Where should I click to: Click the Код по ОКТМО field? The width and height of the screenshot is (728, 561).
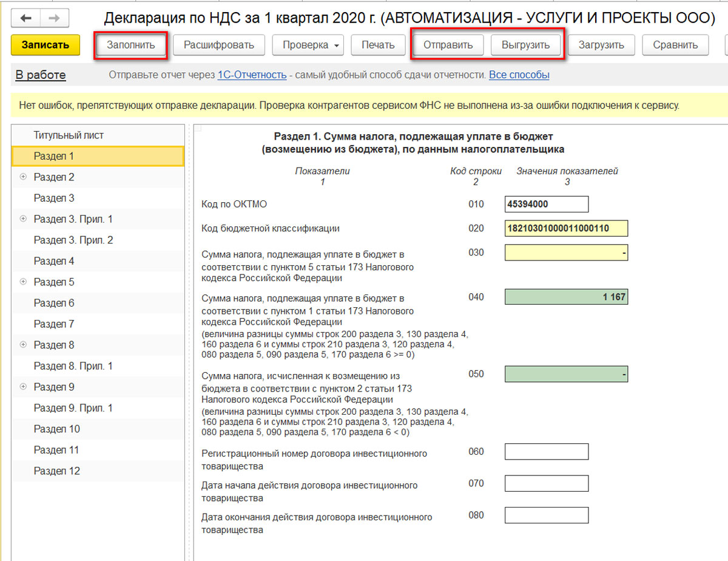546,204
